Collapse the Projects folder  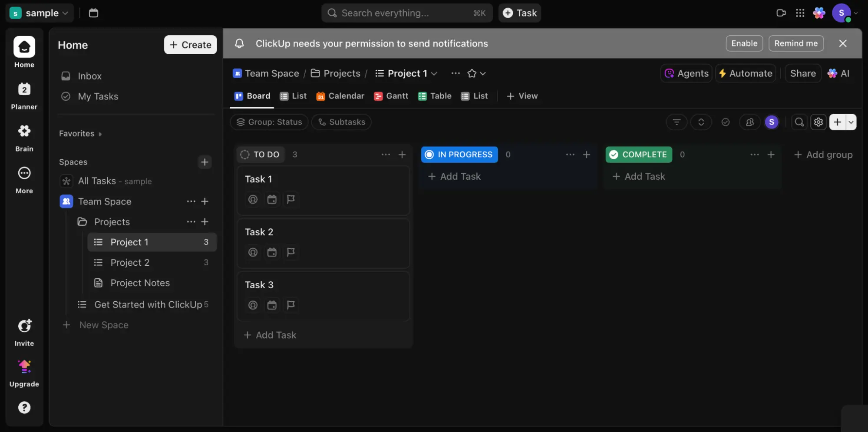coord(82,222)
